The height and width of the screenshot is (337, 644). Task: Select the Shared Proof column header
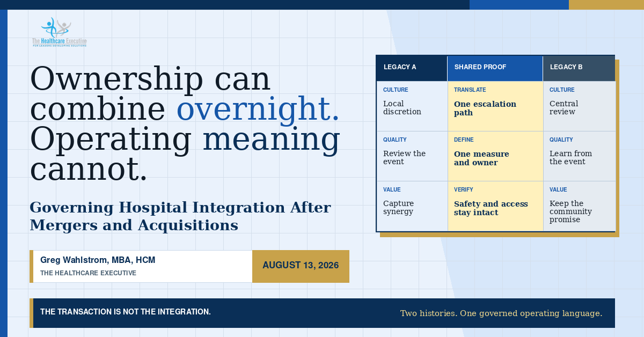coord(495,68)
